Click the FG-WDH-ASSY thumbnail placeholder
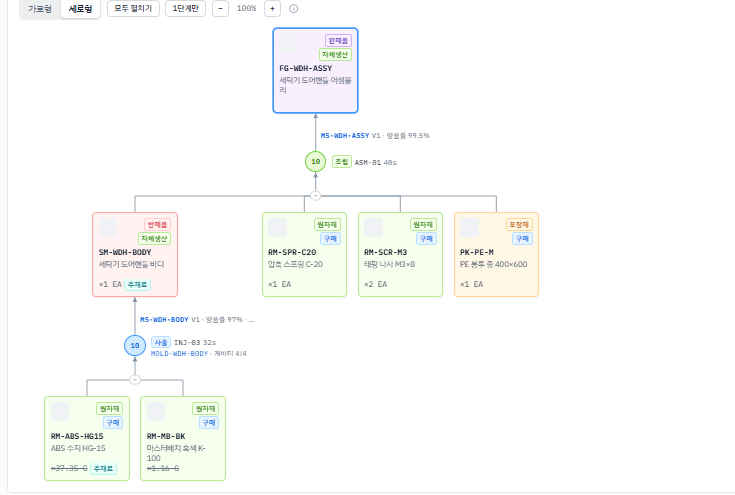Screen dimensions: 735x495 [288, 43]
